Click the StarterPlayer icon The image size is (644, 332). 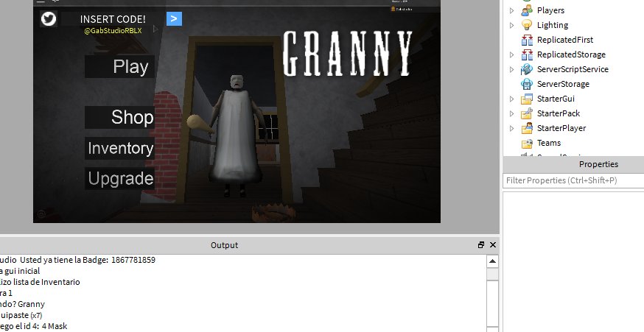coord(527,128)
